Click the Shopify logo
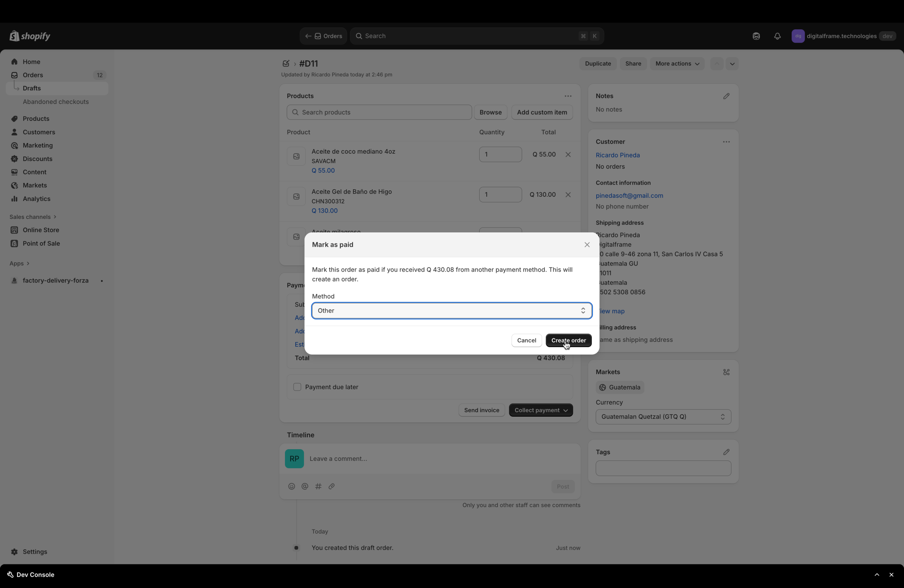The height and width of the screenshot is (588, 904). [x=30, y=36]
